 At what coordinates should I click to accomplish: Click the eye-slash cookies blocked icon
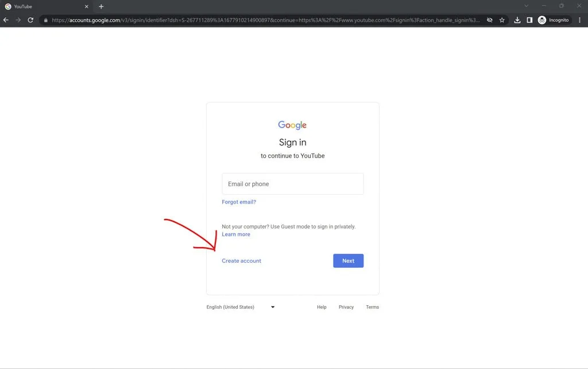click(x=489, y=20)
